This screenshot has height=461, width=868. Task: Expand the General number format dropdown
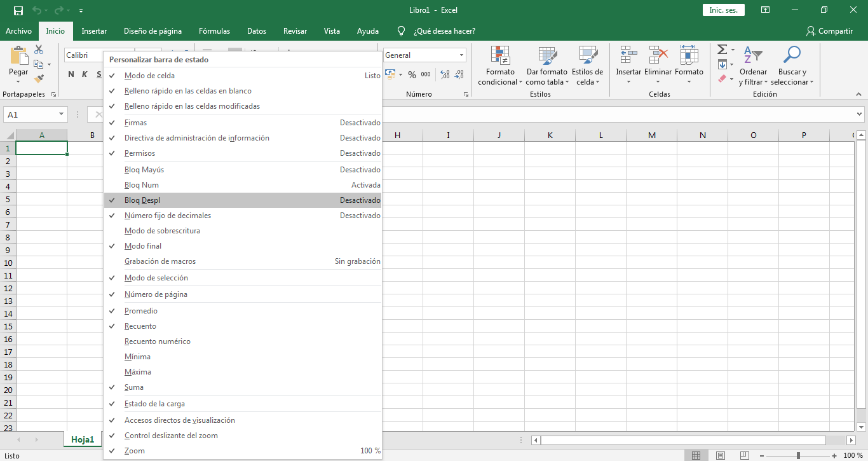[461, 55]
